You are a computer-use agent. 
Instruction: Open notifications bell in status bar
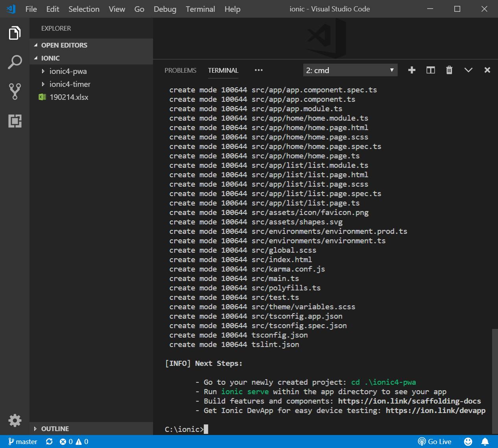(x=485, y=442)
